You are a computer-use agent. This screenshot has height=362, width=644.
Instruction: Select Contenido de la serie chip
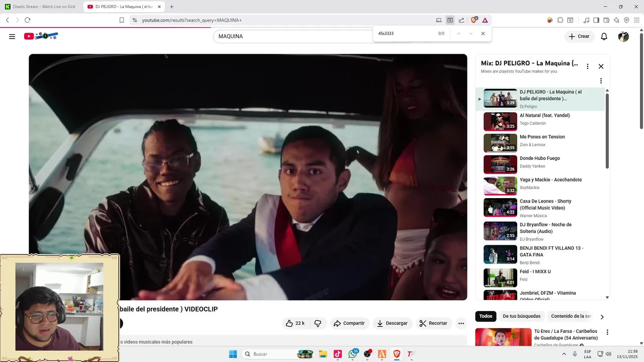pos(572,316)
